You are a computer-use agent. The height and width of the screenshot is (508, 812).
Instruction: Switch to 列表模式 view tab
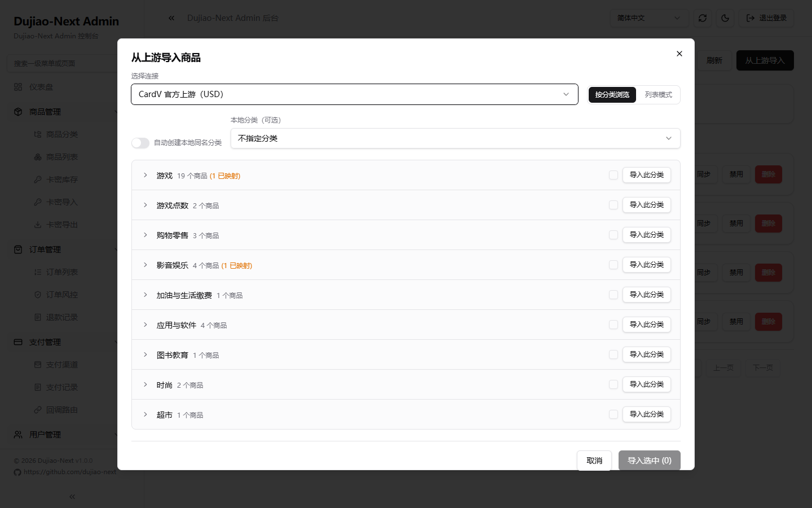[x=659, y=95]
